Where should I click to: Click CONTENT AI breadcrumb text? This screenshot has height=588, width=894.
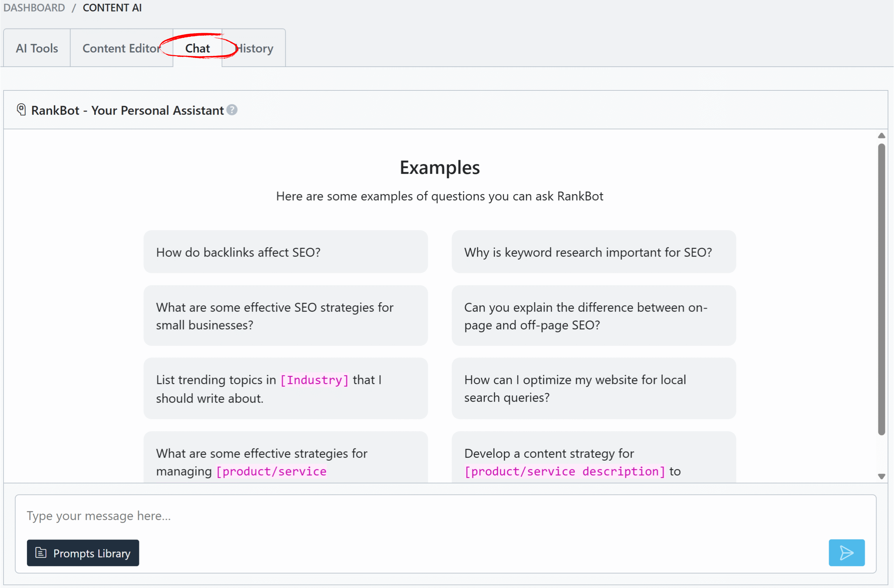(112, 8)
